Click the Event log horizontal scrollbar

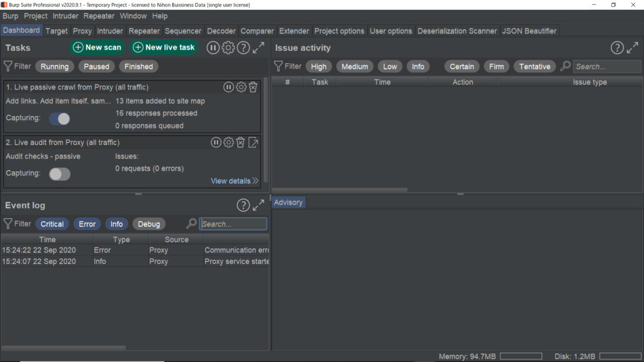[63, 348]
